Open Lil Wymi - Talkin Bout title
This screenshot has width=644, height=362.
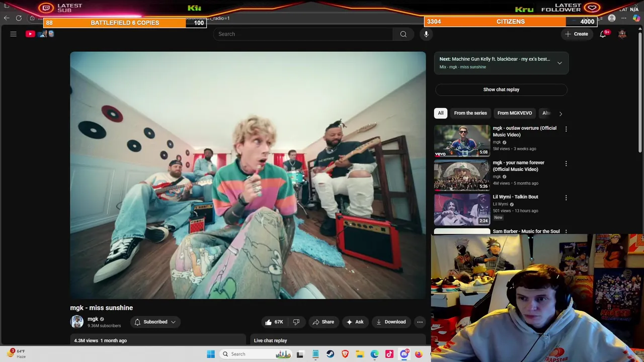(x=515, y=197)
